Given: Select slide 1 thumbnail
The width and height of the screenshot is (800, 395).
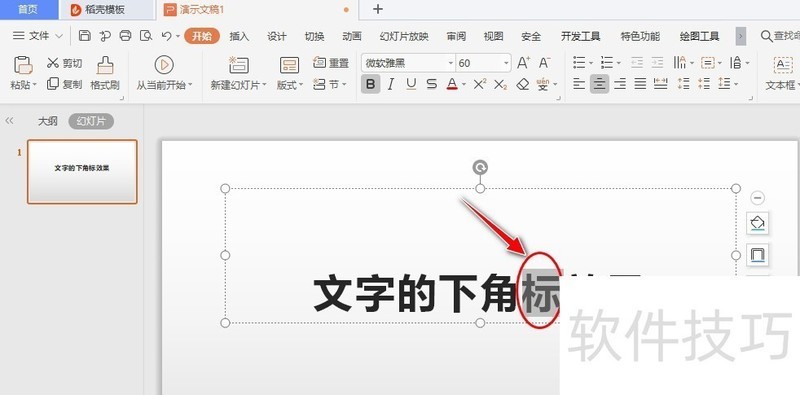Looking at the screenshot, I should (x=82, y=171).
